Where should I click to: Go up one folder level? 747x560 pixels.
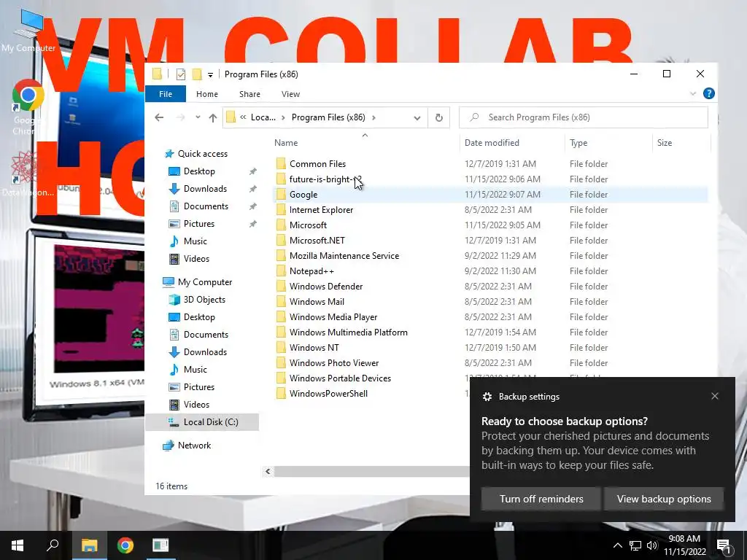click(x=212, y=117)
